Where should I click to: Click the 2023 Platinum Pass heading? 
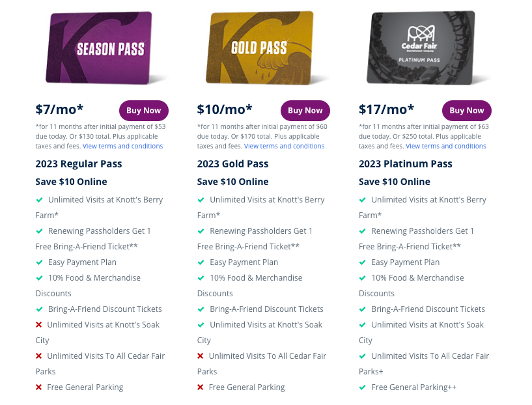[406, 164]
